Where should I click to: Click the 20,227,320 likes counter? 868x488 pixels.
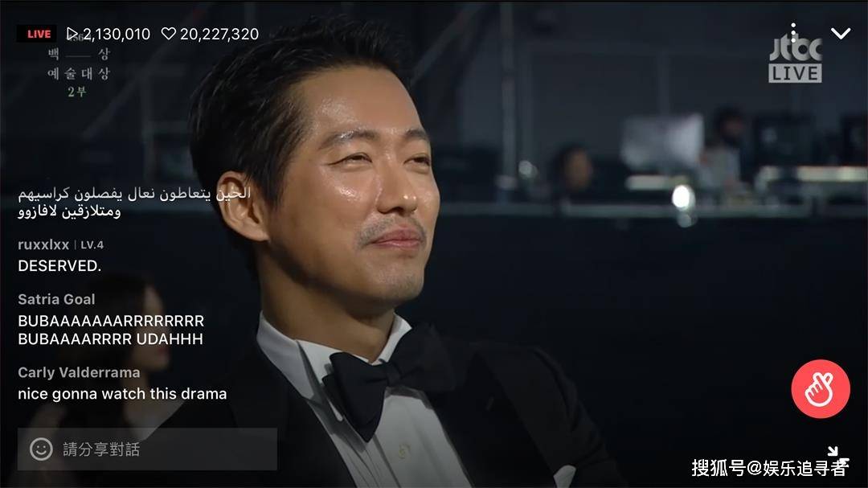[219, 34]
